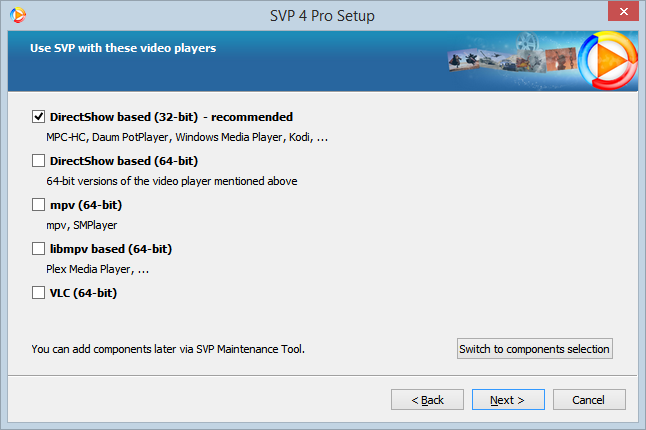Image resolution: width=646 pixels, height=430 pixels.
Task: Enable DirectShow based (64-bit) checkbox
Action: (39, 161)
